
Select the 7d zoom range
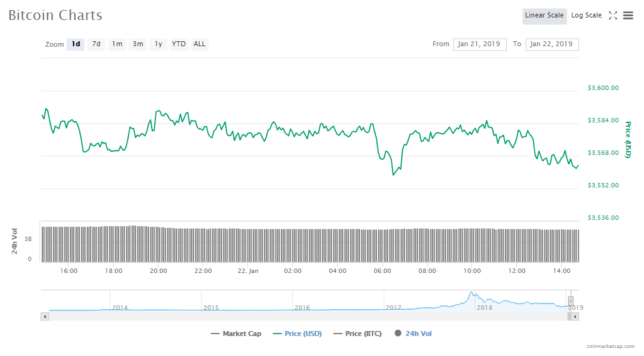[x=96, y=44]
